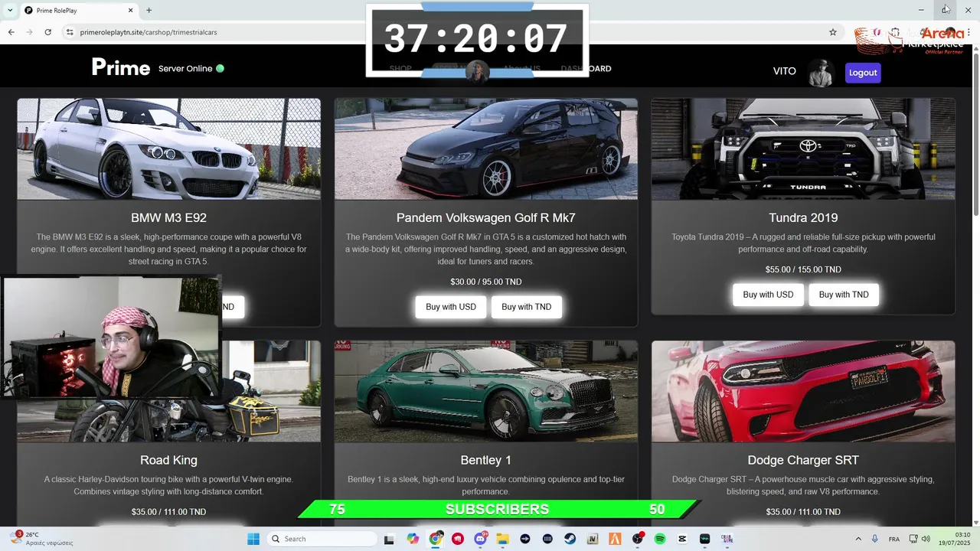The image size is (980, 551).
Task: Click the microphone tray icon
Action: [x=874, y=539]
